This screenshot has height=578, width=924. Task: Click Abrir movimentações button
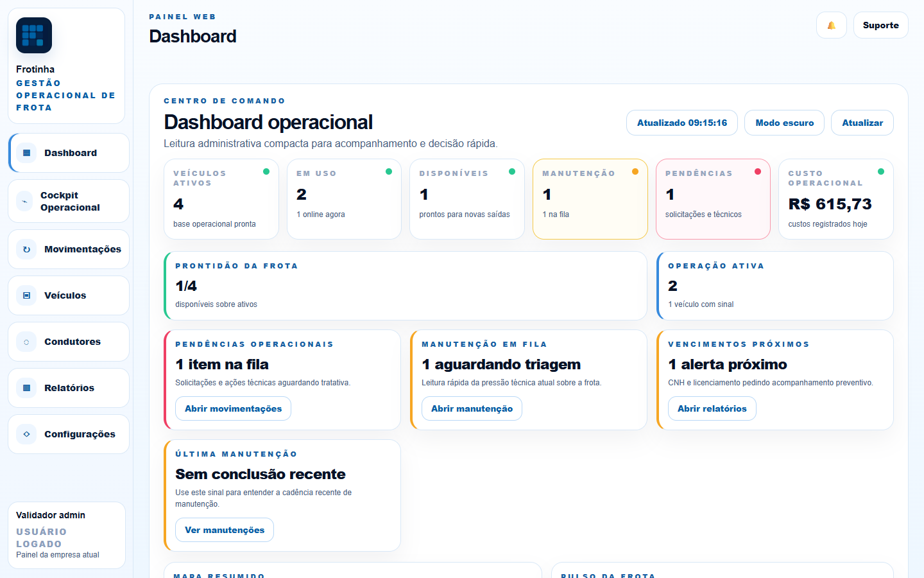(233, 408)
